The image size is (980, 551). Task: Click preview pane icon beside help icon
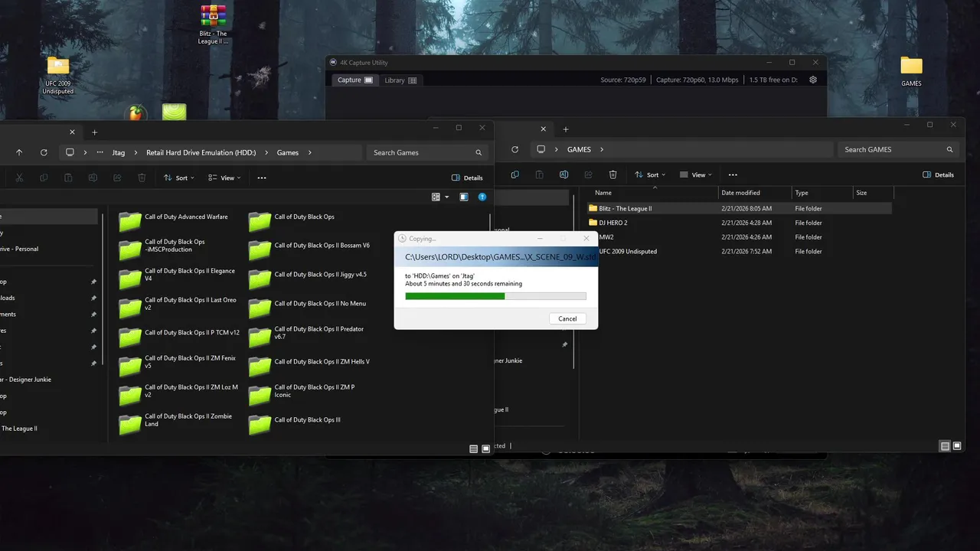coord(464,197)
